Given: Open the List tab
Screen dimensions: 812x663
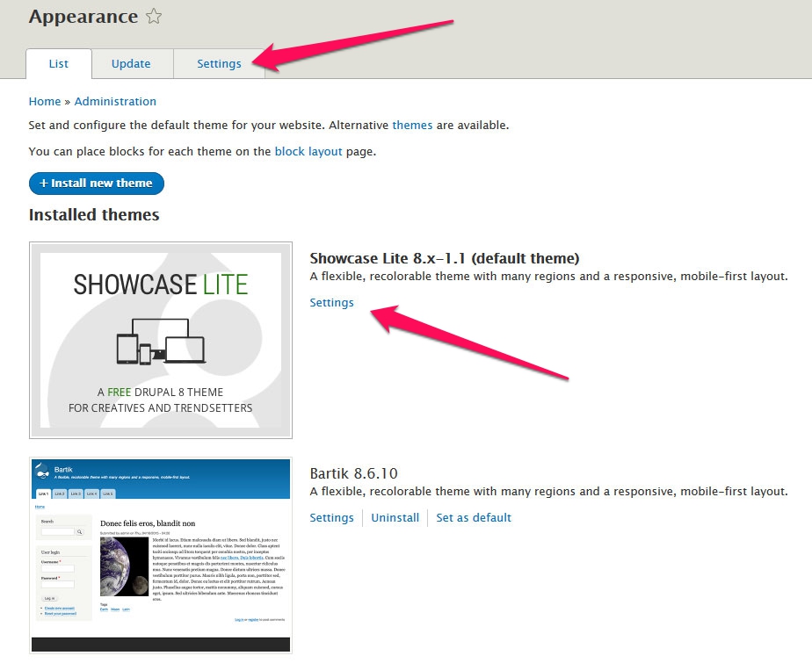Looking at the screenshot, I should (x=59, y=63).
